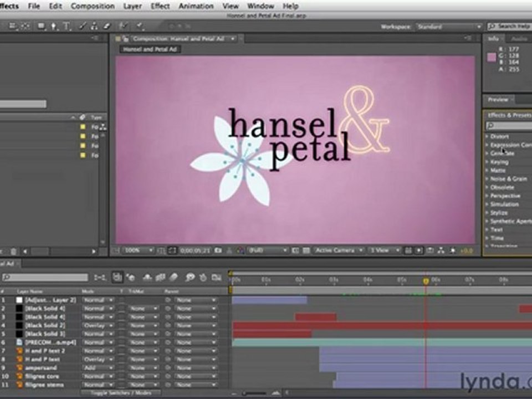Image resolution: width=532 pixels, height=399 pixels.
Task: Select the Rectangle shape tool
Action: pos(42,26)
